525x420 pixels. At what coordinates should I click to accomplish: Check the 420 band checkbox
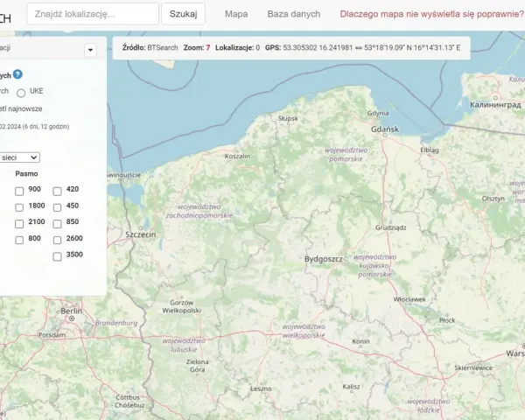click(x=57, y=192)
